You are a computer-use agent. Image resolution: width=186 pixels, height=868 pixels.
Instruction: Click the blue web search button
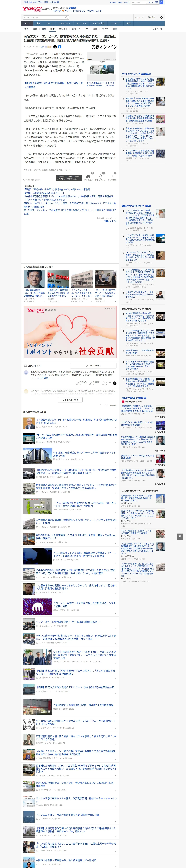161,2
